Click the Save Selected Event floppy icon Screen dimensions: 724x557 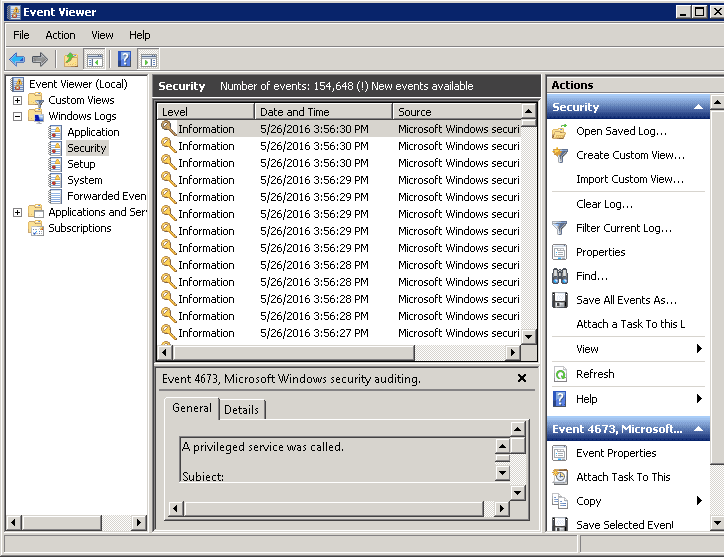click(560, 525)
